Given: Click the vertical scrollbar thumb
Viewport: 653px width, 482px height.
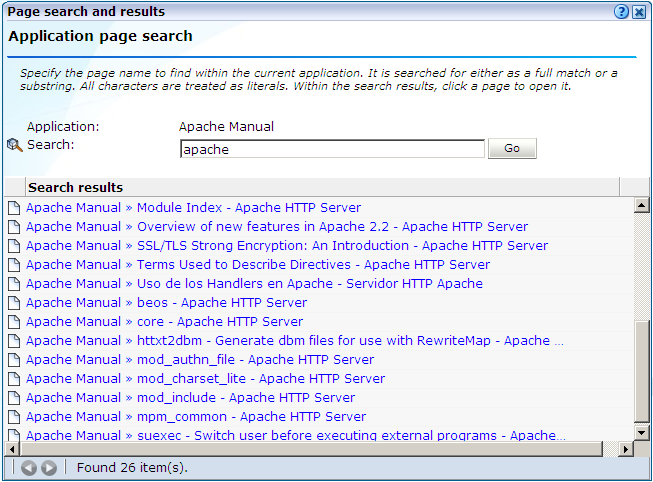Looking at the screenshot, I should tap(641, 372).
